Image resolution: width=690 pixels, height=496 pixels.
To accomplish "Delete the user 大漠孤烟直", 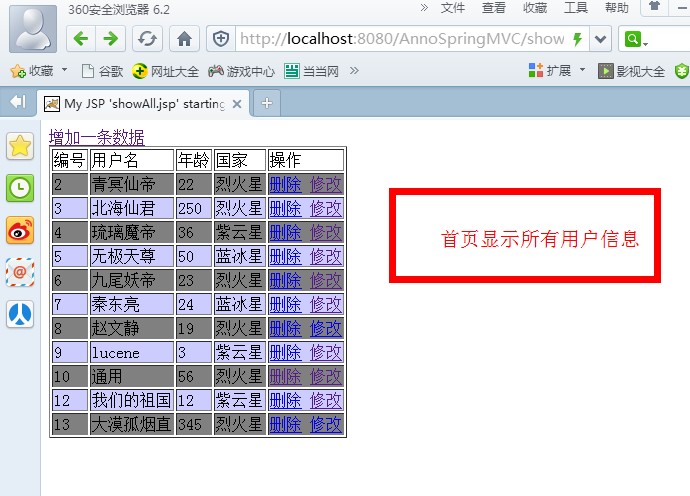I will [285, 424].
